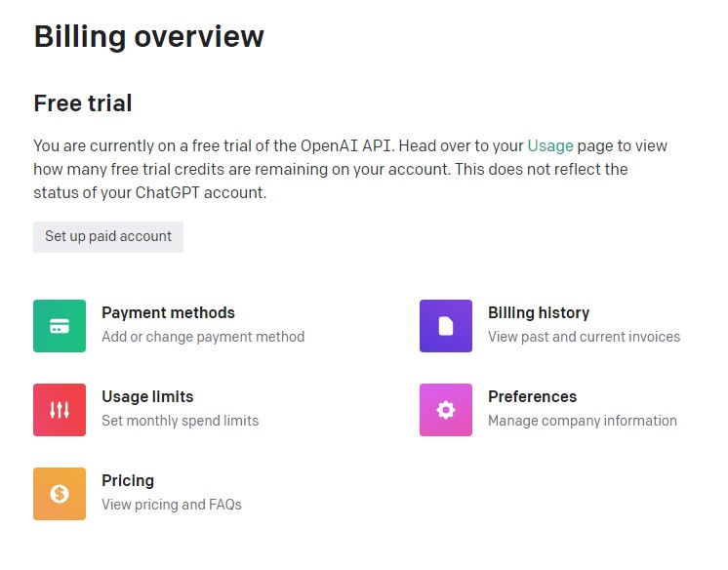Open the Usage page link
The image size is (728, 570).
tap(550, 145)
